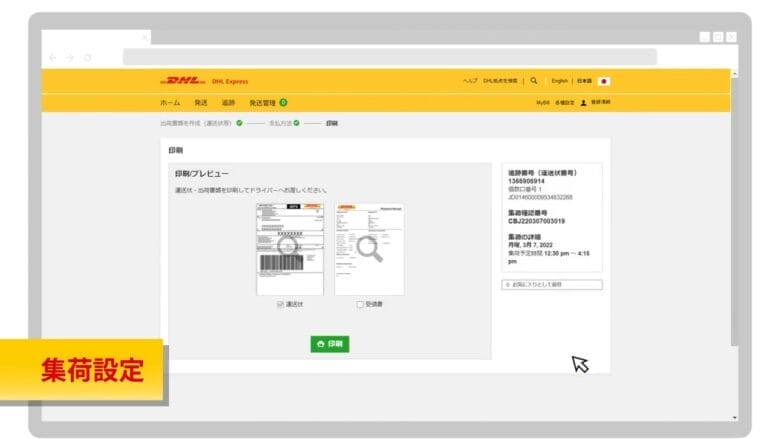Open the 発送管理 menu item
Screen dimensions: 780x439
[x=262, y=102]
